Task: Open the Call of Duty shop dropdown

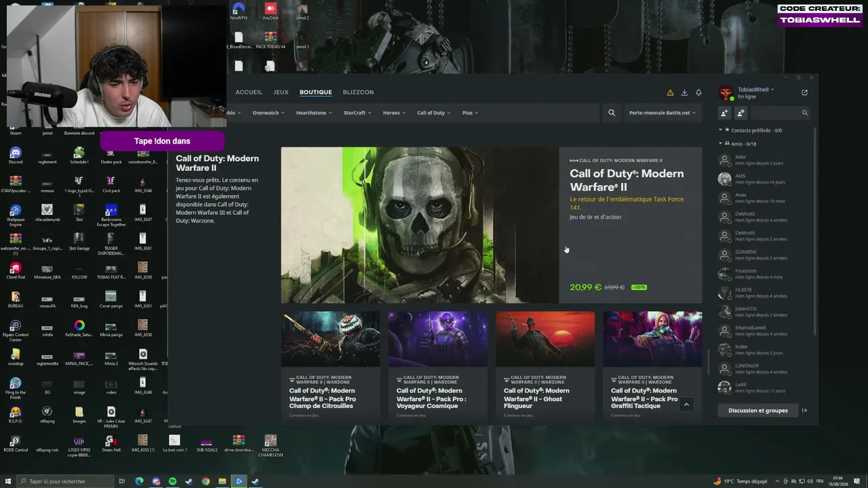Action: pos(433,113)
